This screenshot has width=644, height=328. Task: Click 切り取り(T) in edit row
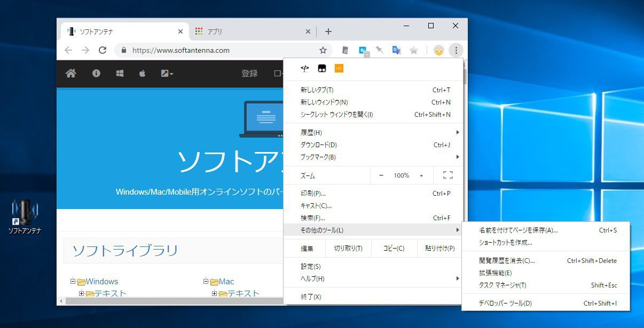[348, 249]
